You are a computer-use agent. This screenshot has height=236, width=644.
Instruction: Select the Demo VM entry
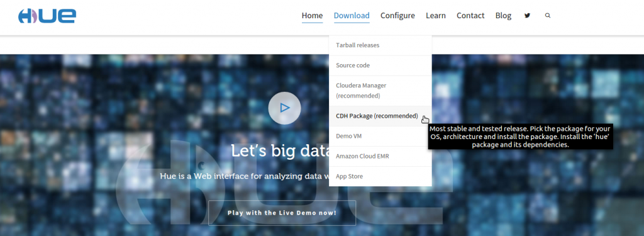coord(380,136)
